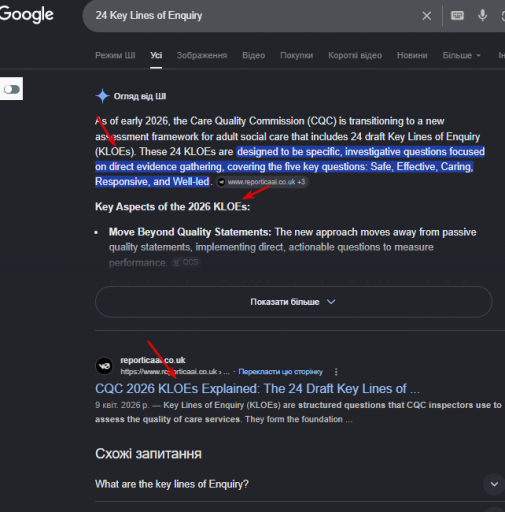Expand the Показати більше button
The image size is (505, 512).
[x=293, y=302]
